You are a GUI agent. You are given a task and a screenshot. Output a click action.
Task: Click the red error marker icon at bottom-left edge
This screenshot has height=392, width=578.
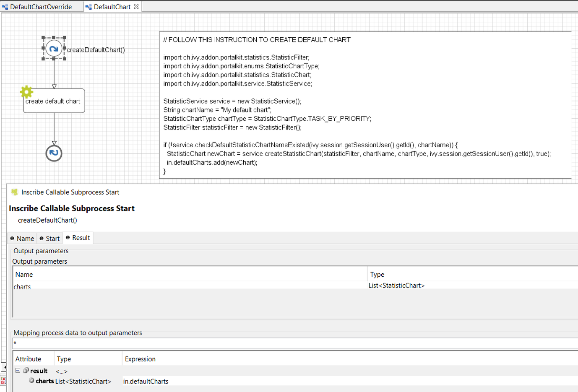click(3, 381)
